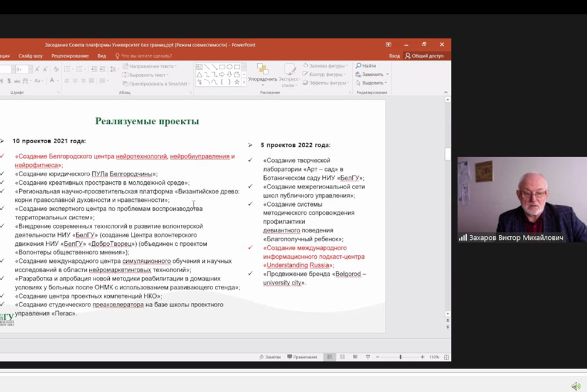Open the Вид ribbon tab
This screenshot has height=392, width=587.
(x=102, y=56)
